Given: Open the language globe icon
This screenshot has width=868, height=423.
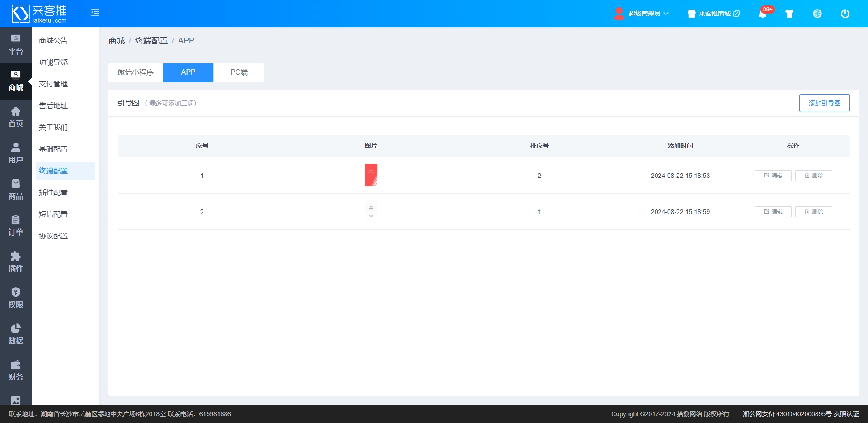Looking at the screenshot, I should click(817, 14).
